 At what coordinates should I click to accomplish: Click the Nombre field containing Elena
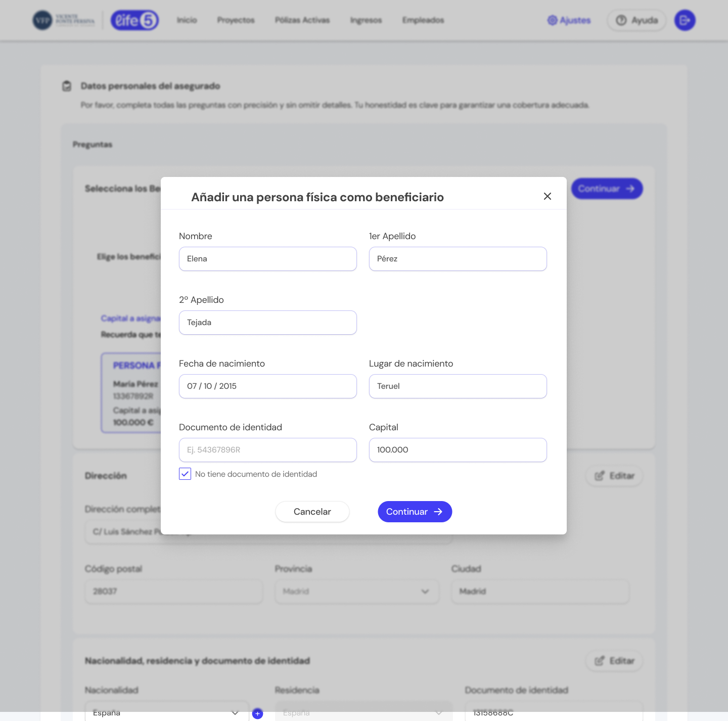click(268, 259)
